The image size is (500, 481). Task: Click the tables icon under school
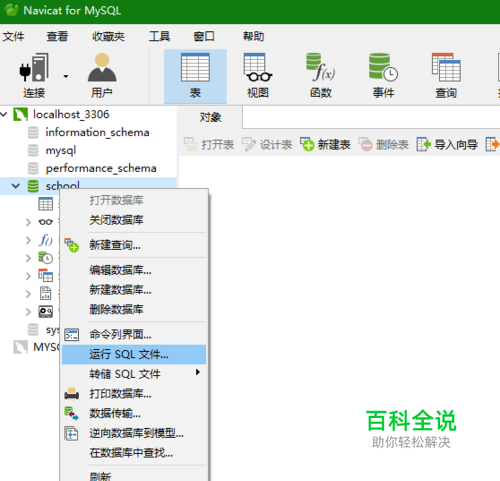(46, 204)
